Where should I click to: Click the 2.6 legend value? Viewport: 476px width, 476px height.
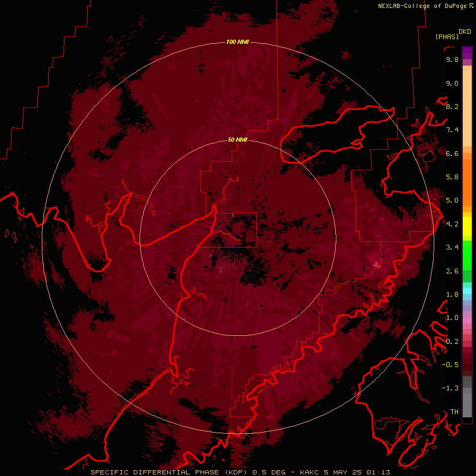452,271
